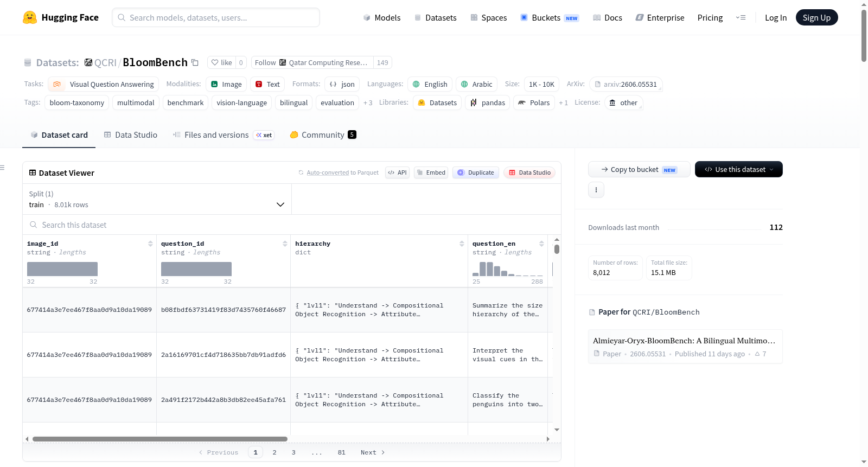This screenshot has width=868, height=467.
Task: Click the upvote icon on the paper card
Action: tap(757, 354)
